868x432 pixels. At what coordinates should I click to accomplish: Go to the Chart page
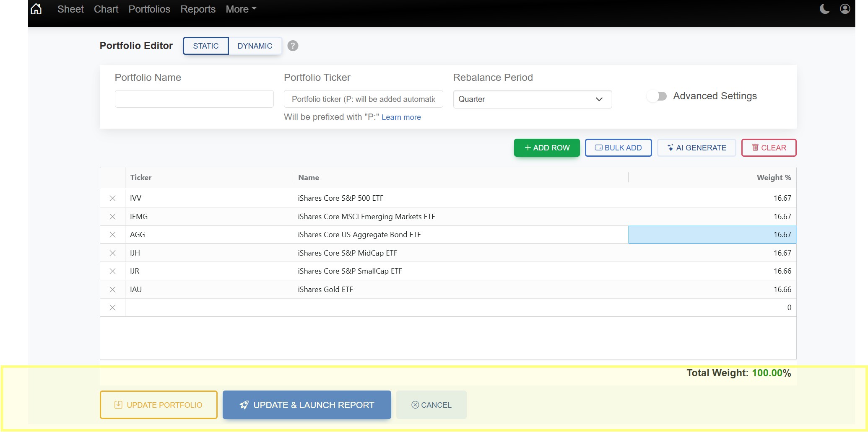point(106,9)
